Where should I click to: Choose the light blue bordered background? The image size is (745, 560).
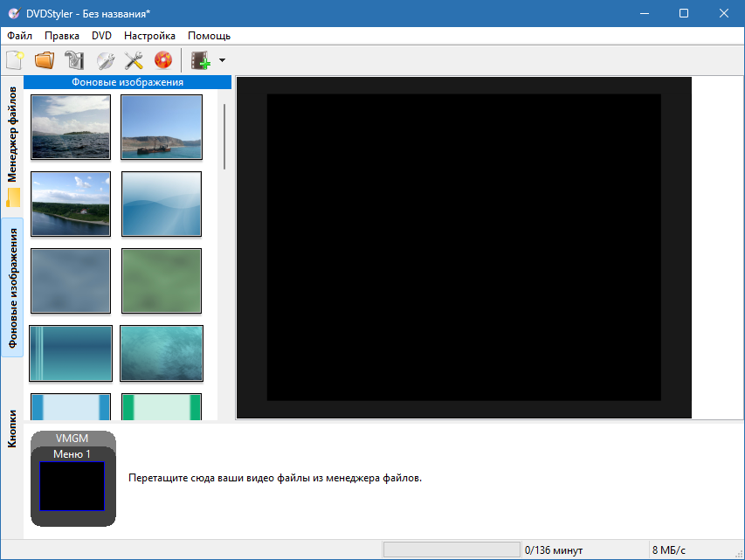tap(71, 407)
